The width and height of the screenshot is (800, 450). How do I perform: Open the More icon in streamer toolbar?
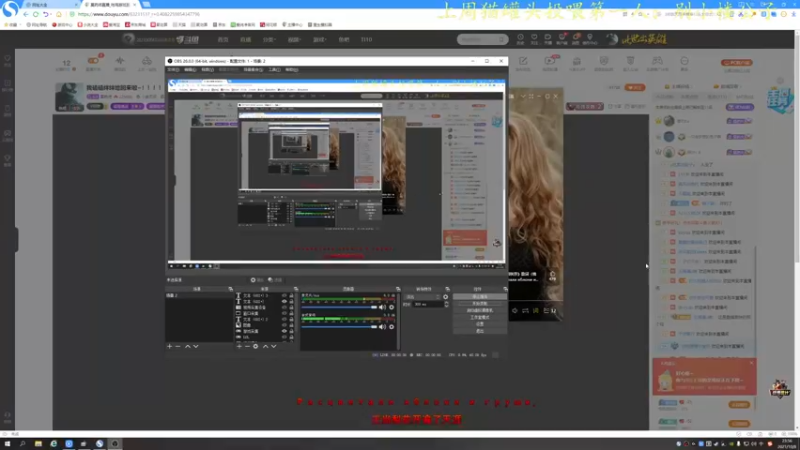point(684,63)
